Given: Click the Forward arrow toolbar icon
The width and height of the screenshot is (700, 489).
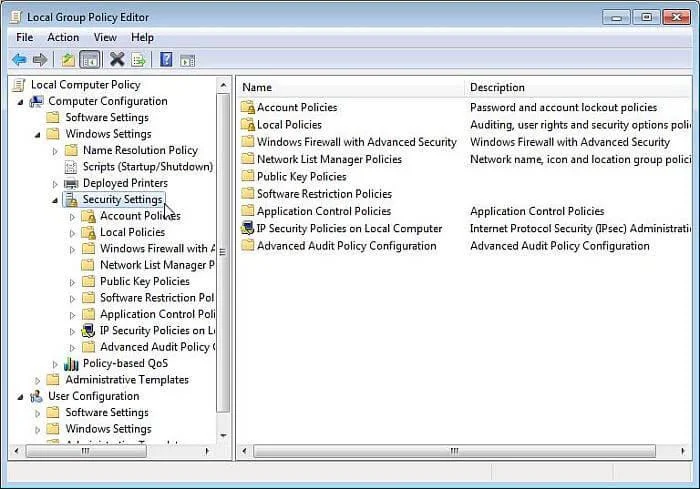Looking at the screenshot, I should [40, 59].
